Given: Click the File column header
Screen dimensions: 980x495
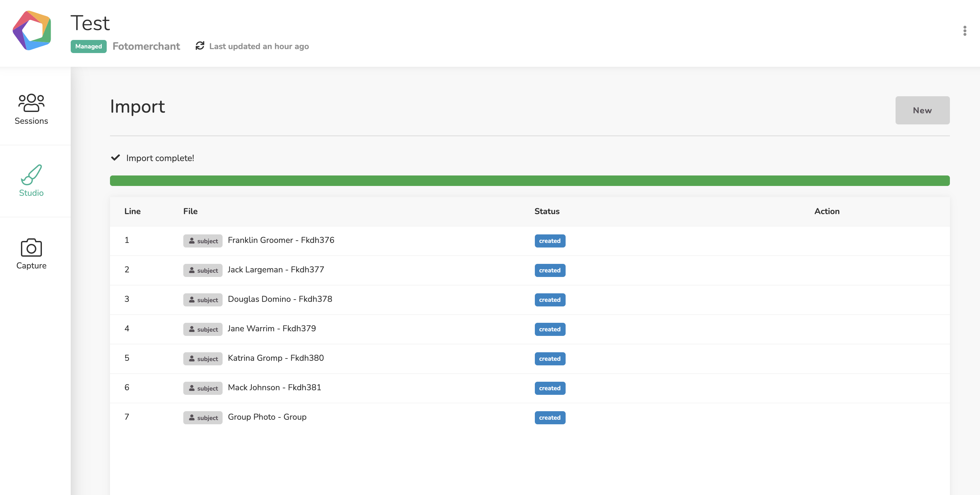Looking at the screenshot, I should [x=190, y=211].
